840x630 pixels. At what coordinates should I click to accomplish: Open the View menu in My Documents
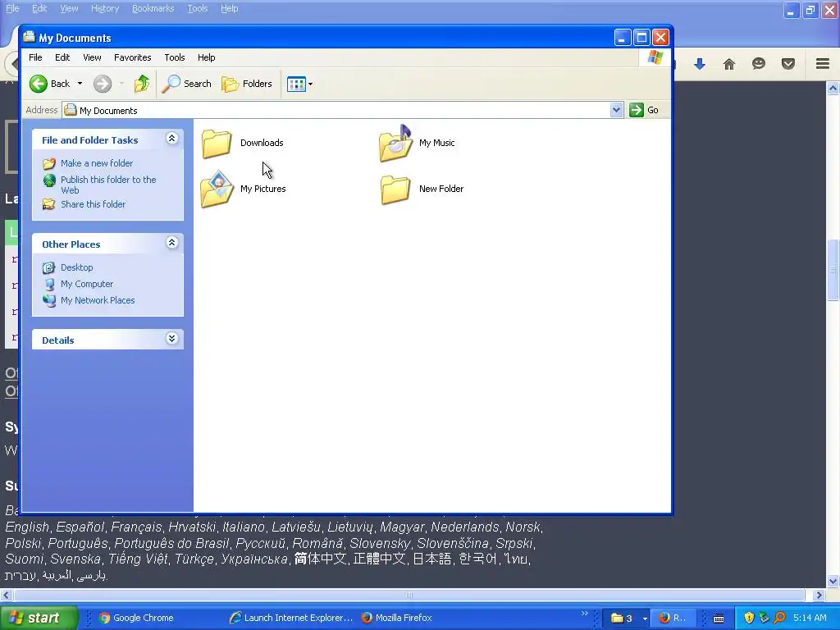pyautogui.click(x=92, y=57)
